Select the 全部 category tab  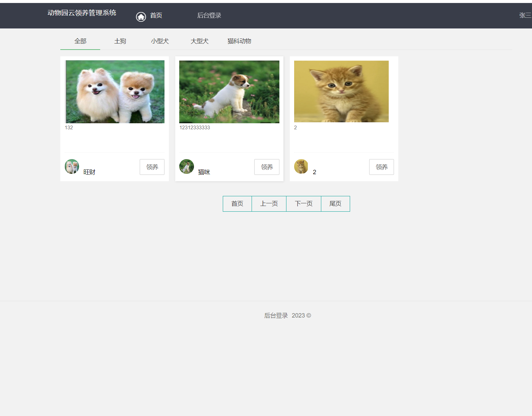pos(80,41)
